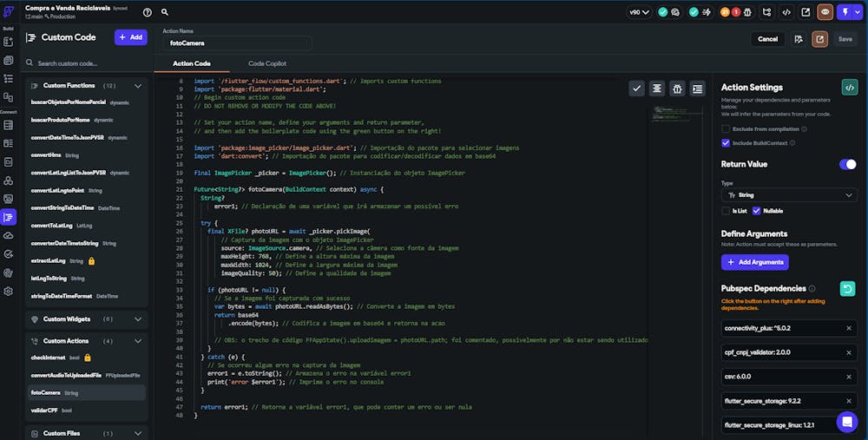Uncheck the Include BuildContext checkbox
This screenshot has height=440, width=868.
coord(726,142)
